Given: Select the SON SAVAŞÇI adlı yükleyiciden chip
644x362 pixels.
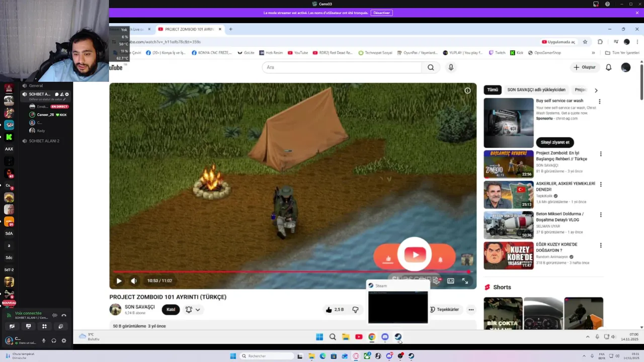Looking at the screenshot, I should coord(536,90).
